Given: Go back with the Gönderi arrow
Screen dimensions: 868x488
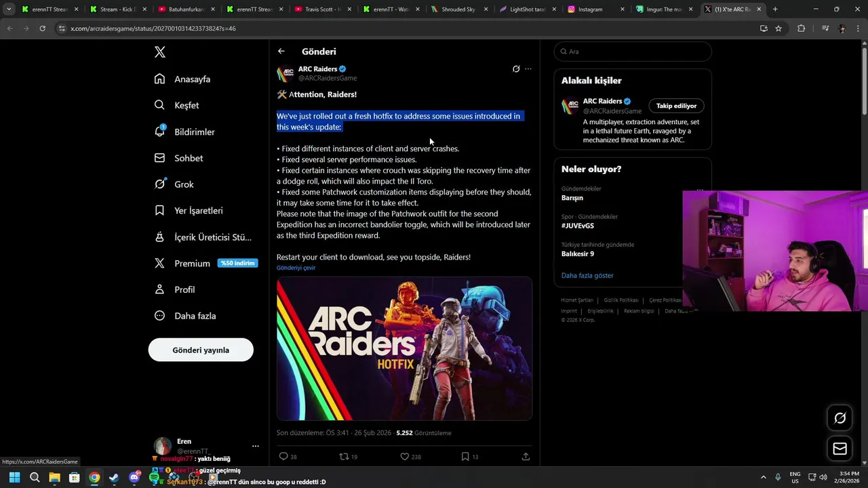Looking at the screenshot, I should (281, 52).
